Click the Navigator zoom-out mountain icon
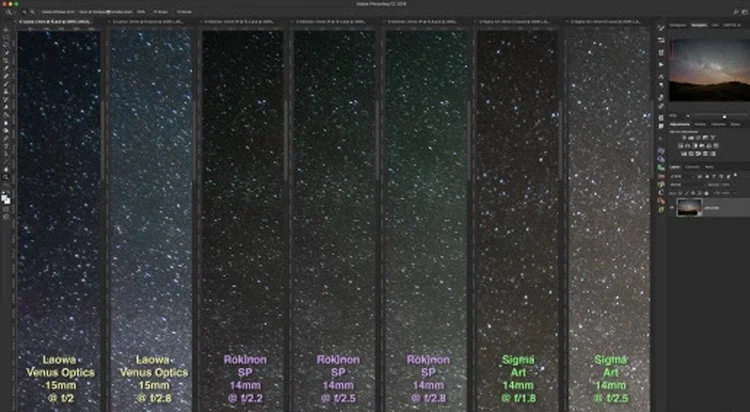Viewport: 750px width, 412px height. [x=688, y=115]
